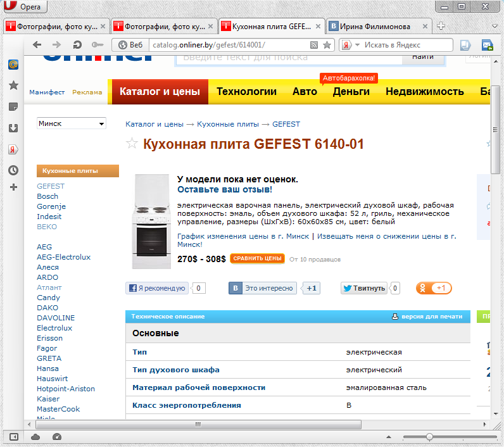
Task: Open zoom options arrow near slider
Action: coord(389,437)
